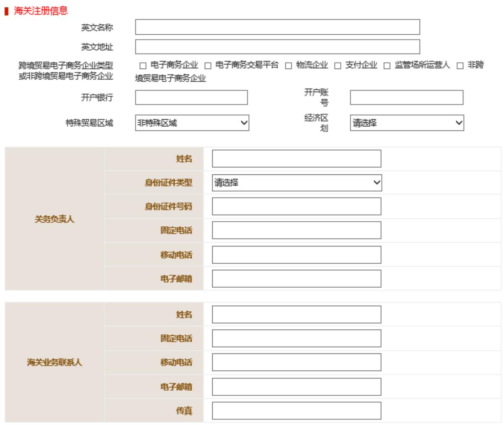Focus the 海关业务联系人 移动电话 field
This screenshot has width=504, height=425.
pyautogui.click(x=296, y=362)
